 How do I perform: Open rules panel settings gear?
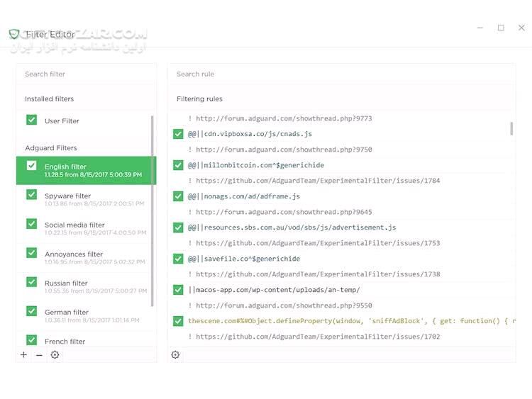(x=175, y=355)
